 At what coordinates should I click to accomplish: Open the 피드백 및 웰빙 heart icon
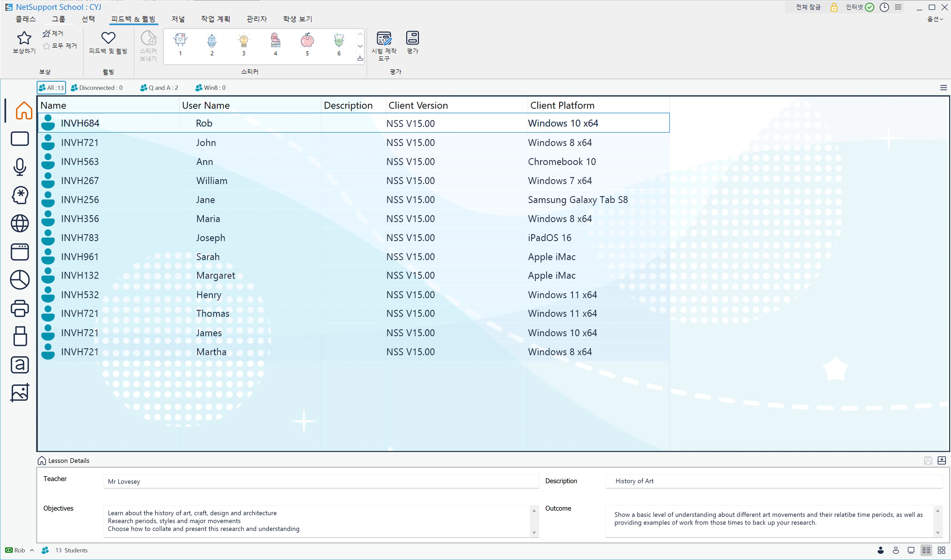[x=108, y=38]
